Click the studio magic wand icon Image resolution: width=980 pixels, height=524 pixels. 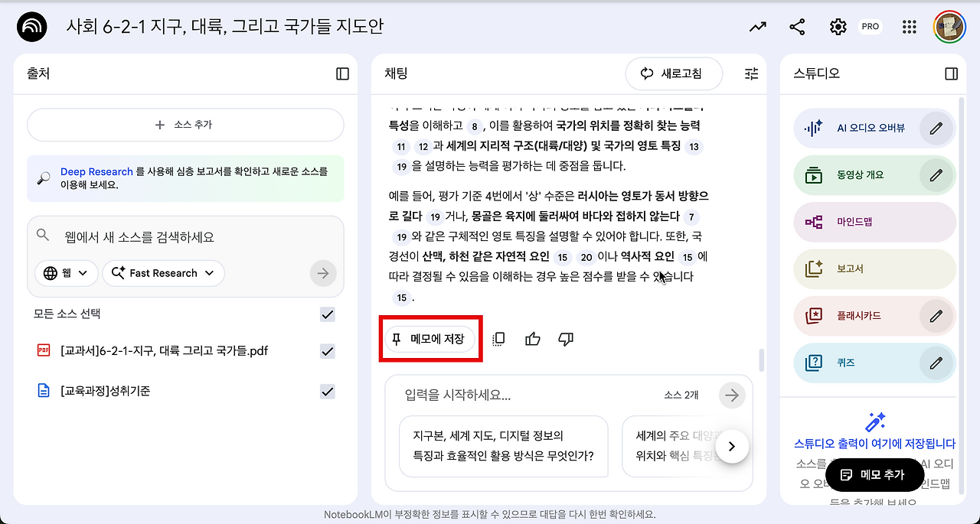875,421
